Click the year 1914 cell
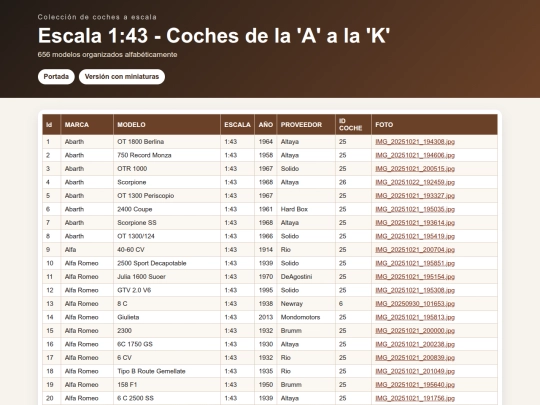The width and height of the screenshot is (540, 405). pos(266,249)
